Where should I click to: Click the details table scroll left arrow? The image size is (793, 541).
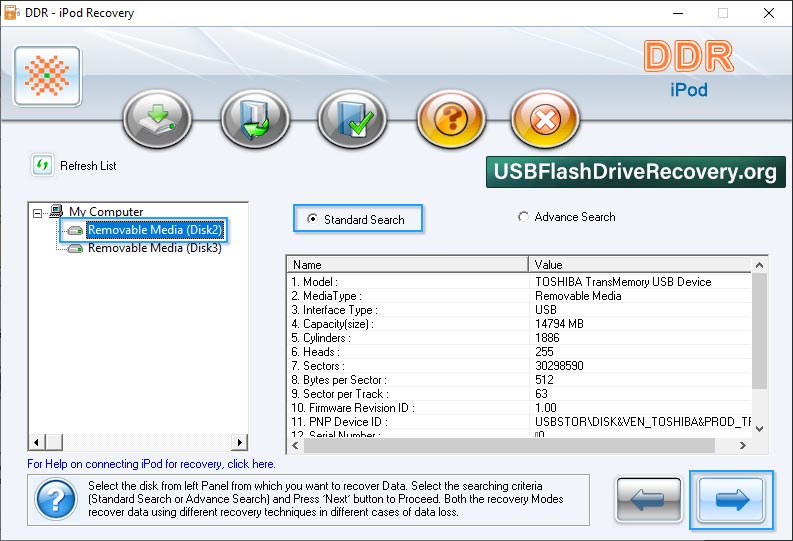(x=295, y=445)
